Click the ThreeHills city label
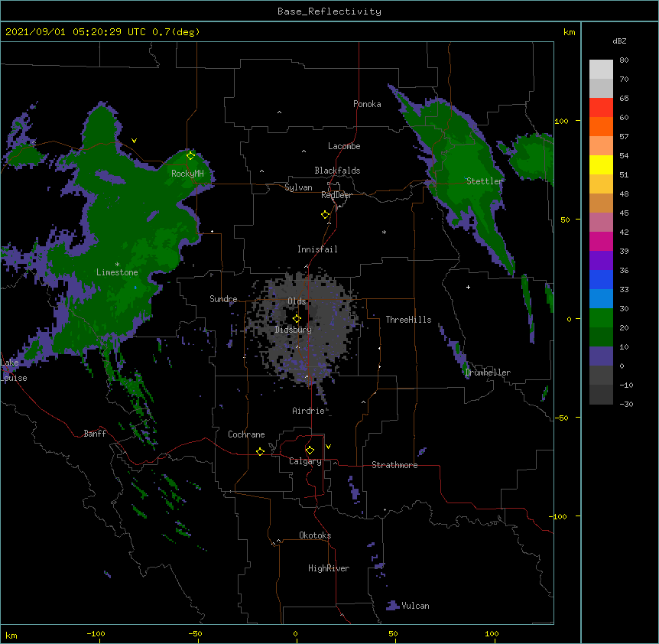 pos(408,320)
